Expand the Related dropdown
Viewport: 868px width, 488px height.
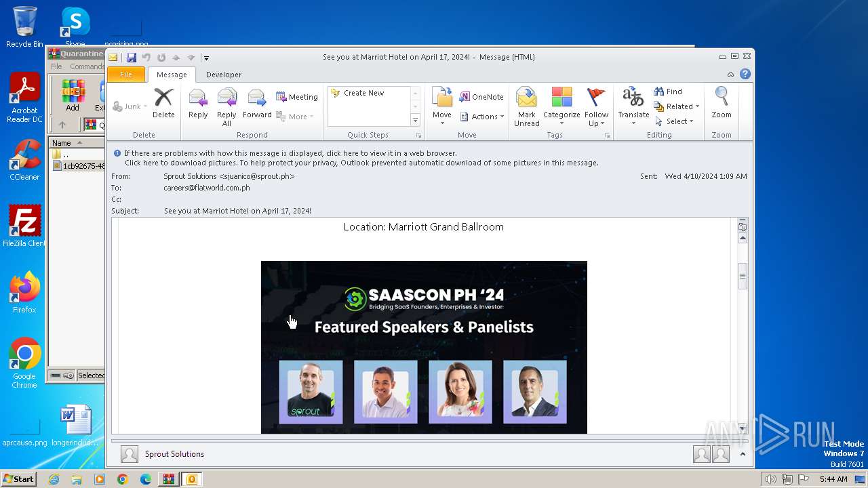(677, 106)
